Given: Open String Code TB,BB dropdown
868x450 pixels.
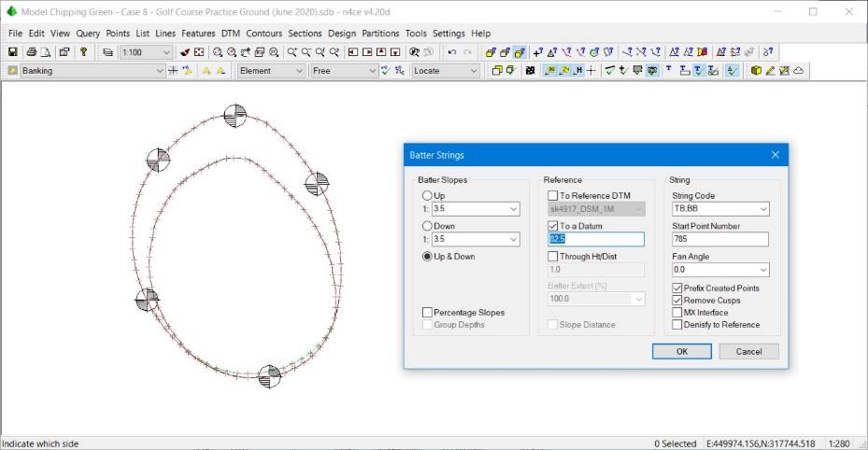Looking at the screenshot, I should 763,209.
